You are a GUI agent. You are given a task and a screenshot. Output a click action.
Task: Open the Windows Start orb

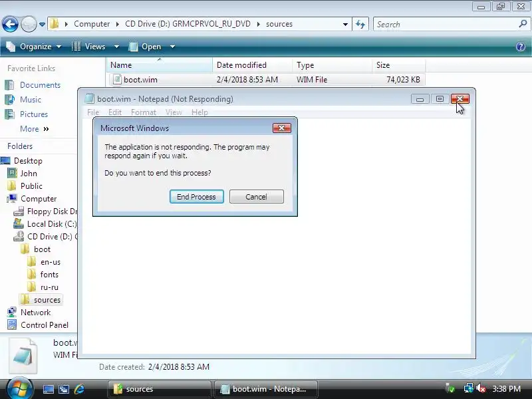[19, 389]
